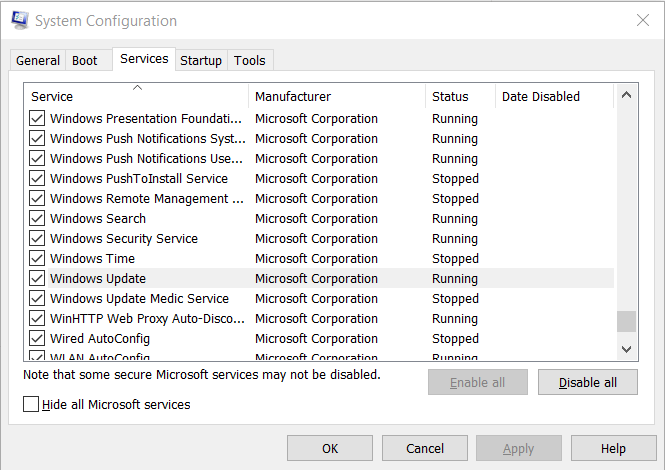The width and height of the screenshot is (665, 470).
Task: Uncheck the Windows Search checkbox
Action: pyautogui.click(x=37, y=218)
